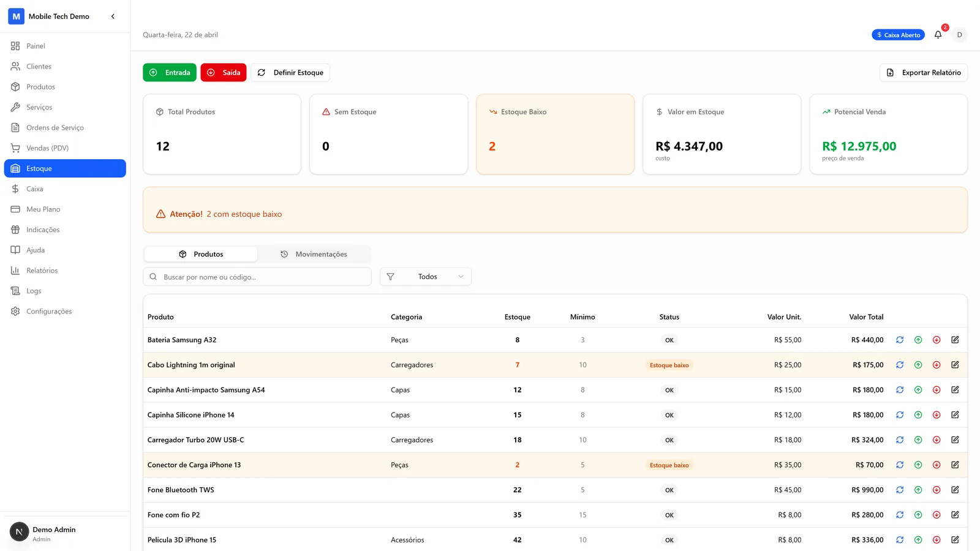The image size is (980, 551).
Task: Edit the Capinha Silicone iPhone 14 row
Action: tap(955, 415)
